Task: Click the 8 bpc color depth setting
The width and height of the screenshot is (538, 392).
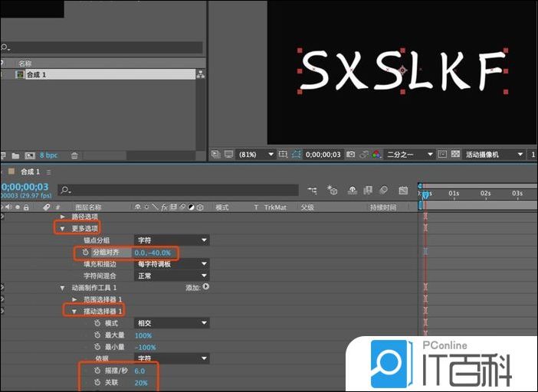Action: pyautogui.click(x=48, y=155)
